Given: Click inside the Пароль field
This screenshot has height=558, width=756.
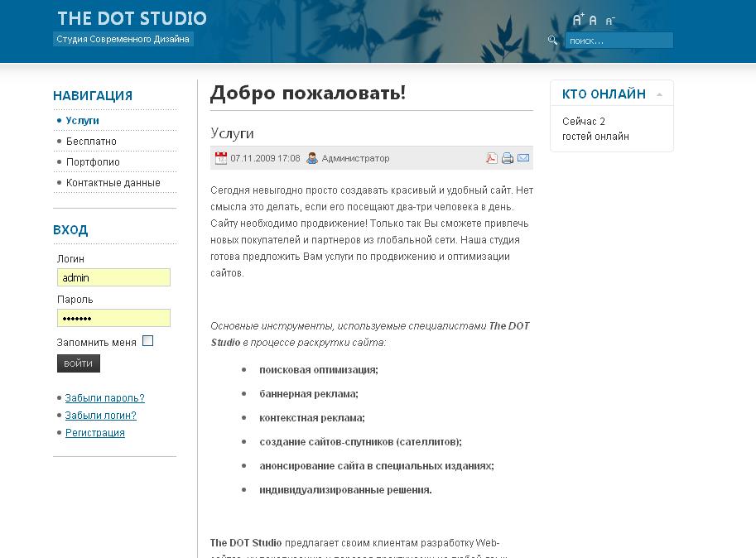Looking at the screenshot, I should coord(113,318).
